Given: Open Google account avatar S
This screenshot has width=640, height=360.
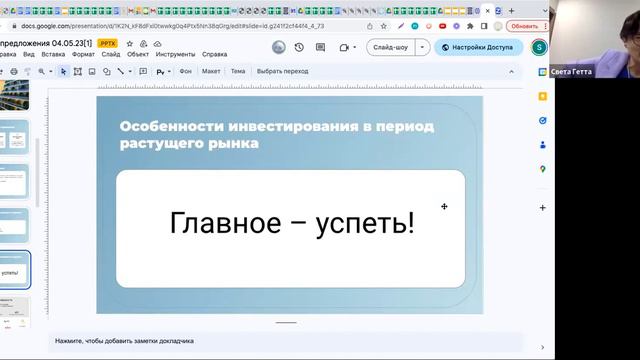Looking at the screenshot, I should pyautogui.click(x=539, y=47).
